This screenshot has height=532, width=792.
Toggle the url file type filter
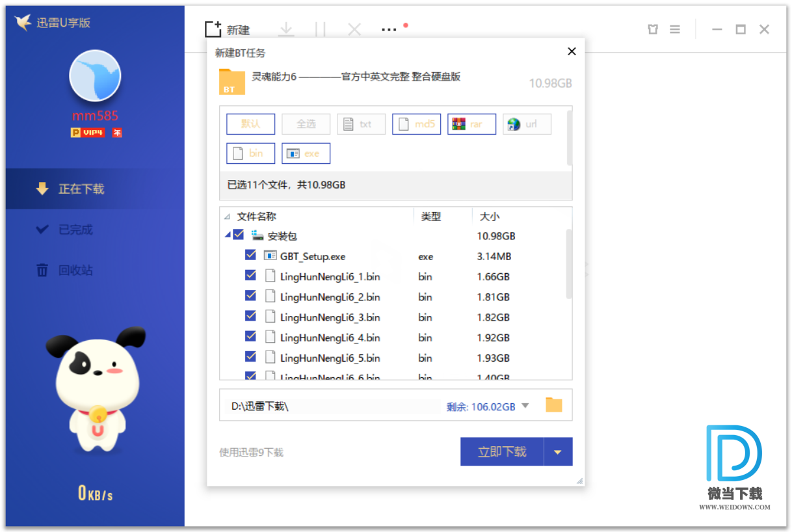pyautogui.click(x=527, y=124)
